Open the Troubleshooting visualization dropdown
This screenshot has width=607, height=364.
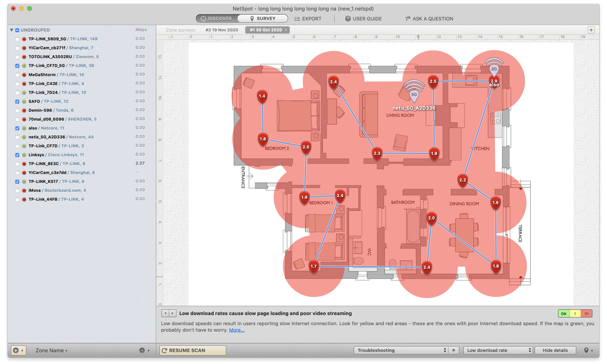point(400,350)
